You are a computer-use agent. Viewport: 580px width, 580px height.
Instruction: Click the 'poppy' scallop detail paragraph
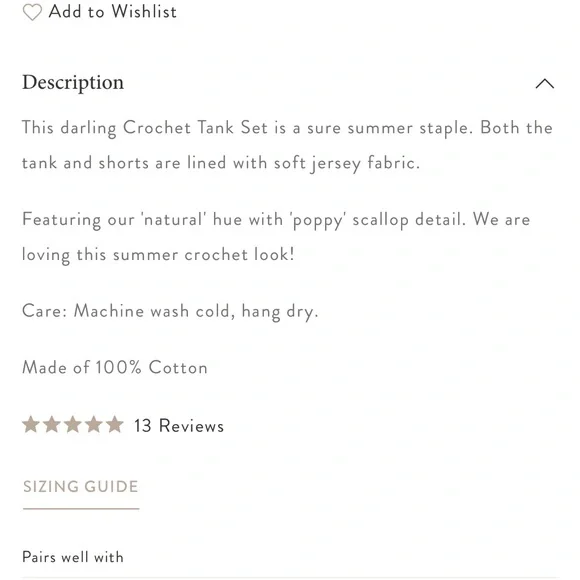click(x=276, y=237)
